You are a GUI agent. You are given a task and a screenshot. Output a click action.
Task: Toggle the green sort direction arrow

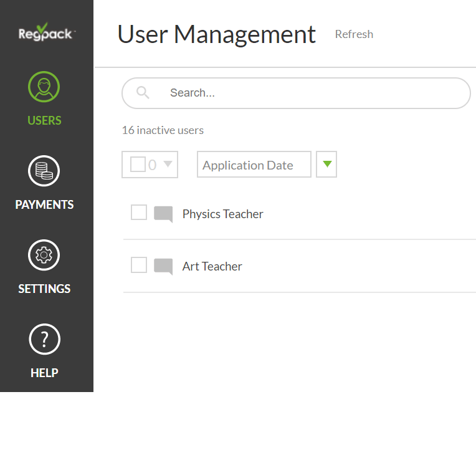[326, 165]
